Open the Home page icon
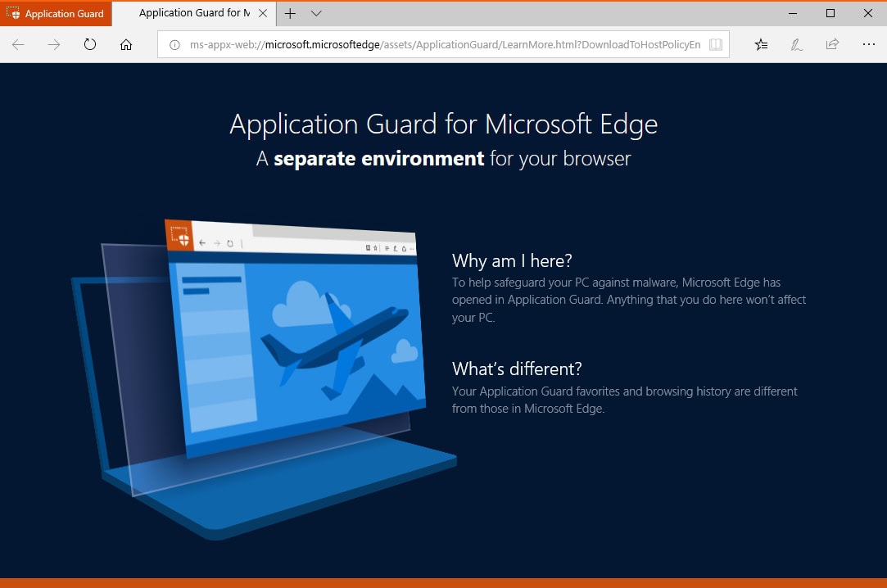This screenshot has height=588, width=887. click(126, 44)
